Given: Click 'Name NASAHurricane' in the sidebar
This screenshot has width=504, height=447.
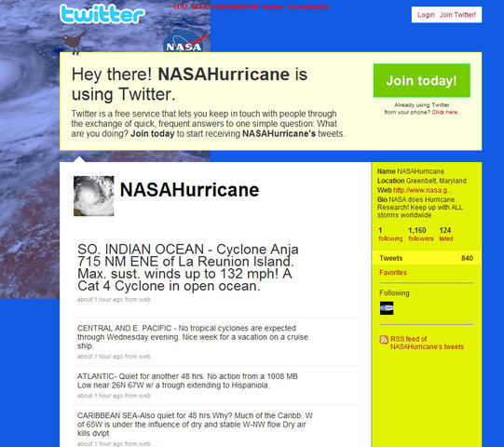Looking at the screenshot, I should click(411, 171).
